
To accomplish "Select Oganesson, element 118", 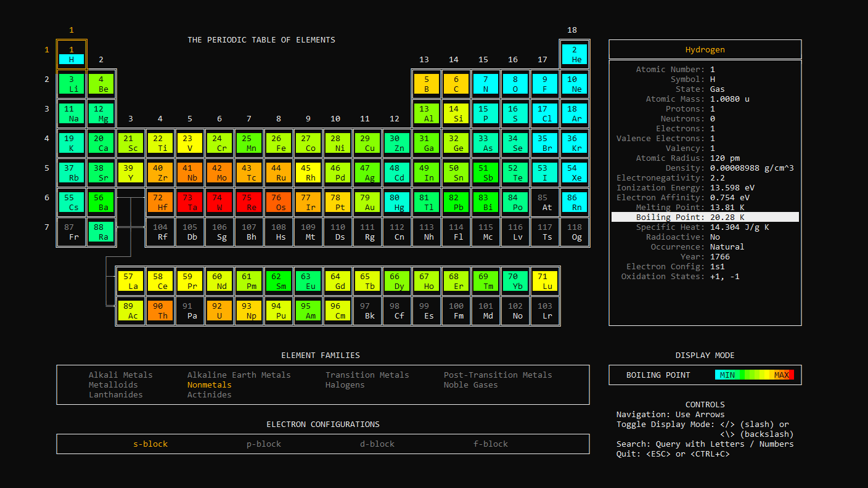I will coord(575,232).
